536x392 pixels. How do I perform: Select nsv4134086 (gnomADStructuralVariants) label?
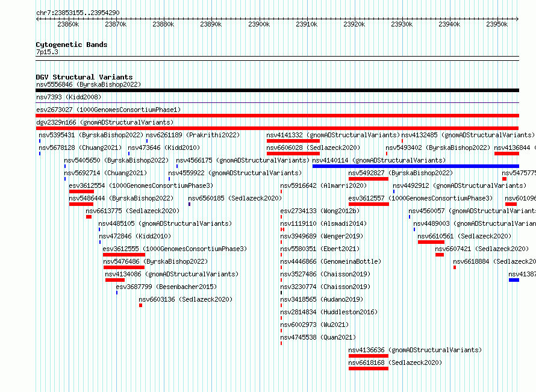172,274
